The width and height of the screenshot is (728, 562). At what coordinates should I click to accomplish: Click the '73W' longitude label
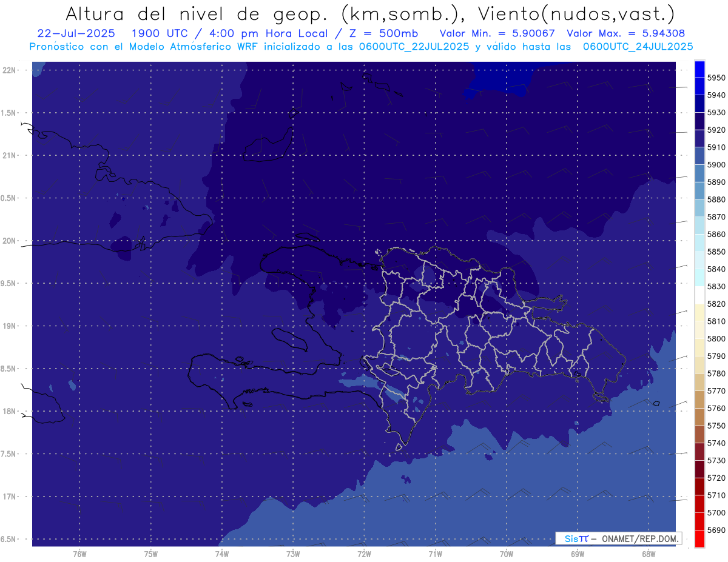click(x=293, y=554)
